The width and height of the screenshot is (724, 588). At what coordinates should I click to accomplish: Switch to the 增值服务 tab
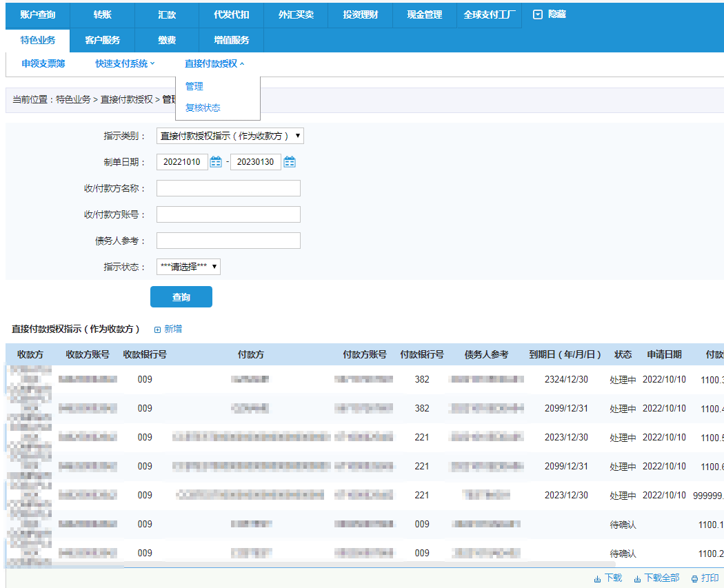pos(231,40)
